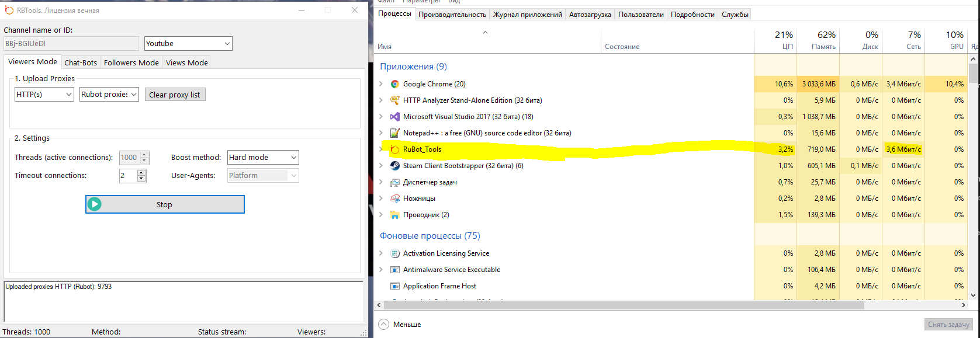Click the Steam Client Bootstrapper icon
This screenshot has width=980, height=338.
point(395,166)
